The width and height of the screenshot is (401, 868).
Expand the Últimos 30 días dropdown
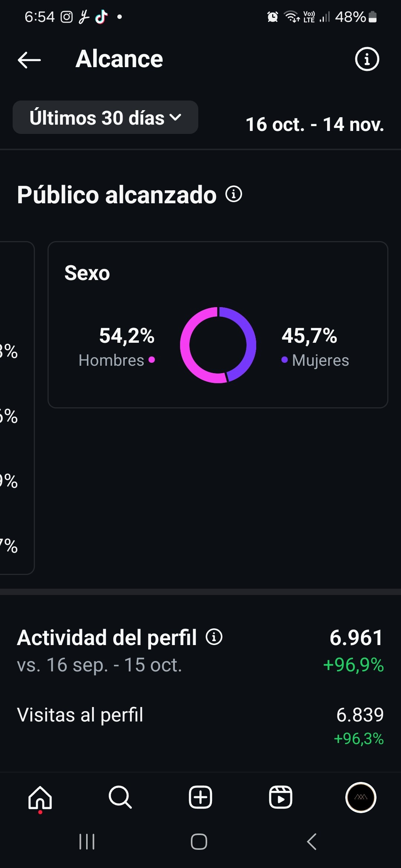[105, 117]
